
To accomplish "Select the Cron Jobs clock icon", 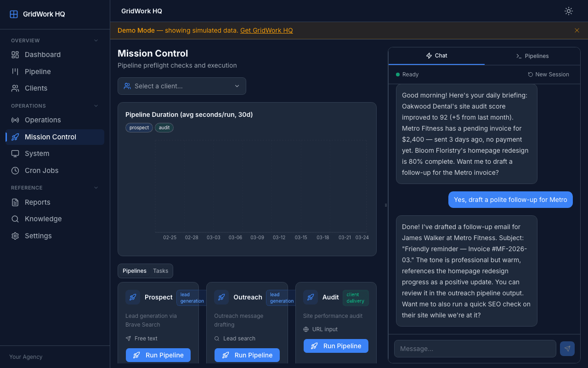I will click(x=15, y=170).
